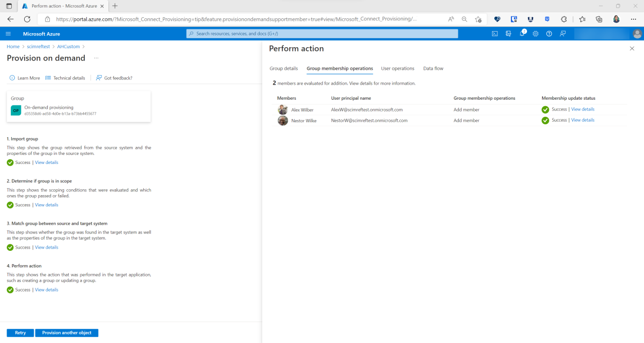This screenshot has width=644, height=343.
Task: Open the Favorites list icon
Action: 582,19
